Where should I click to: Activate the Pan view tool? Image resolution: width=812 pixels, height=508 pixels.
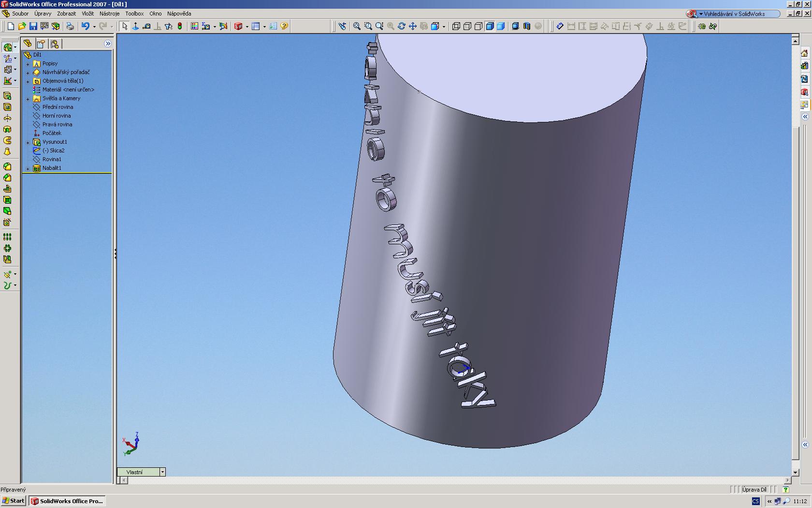coord(412,26)
